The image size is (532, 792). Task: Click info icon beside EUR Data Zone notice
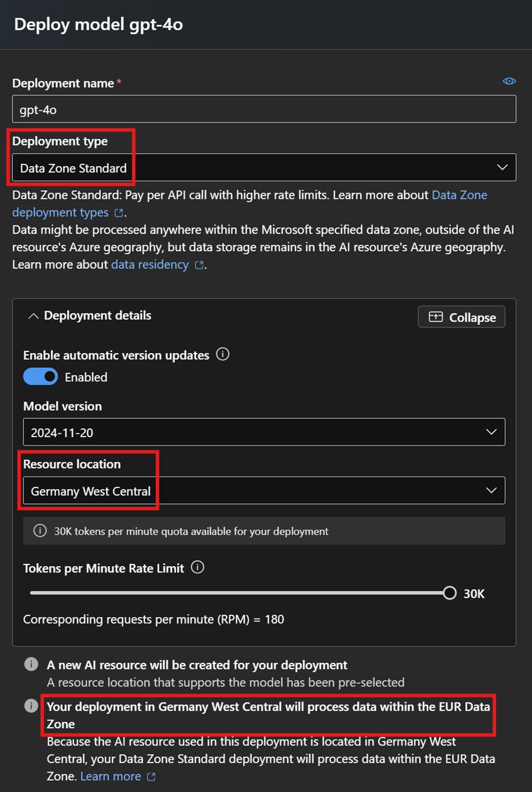point(31,706)
